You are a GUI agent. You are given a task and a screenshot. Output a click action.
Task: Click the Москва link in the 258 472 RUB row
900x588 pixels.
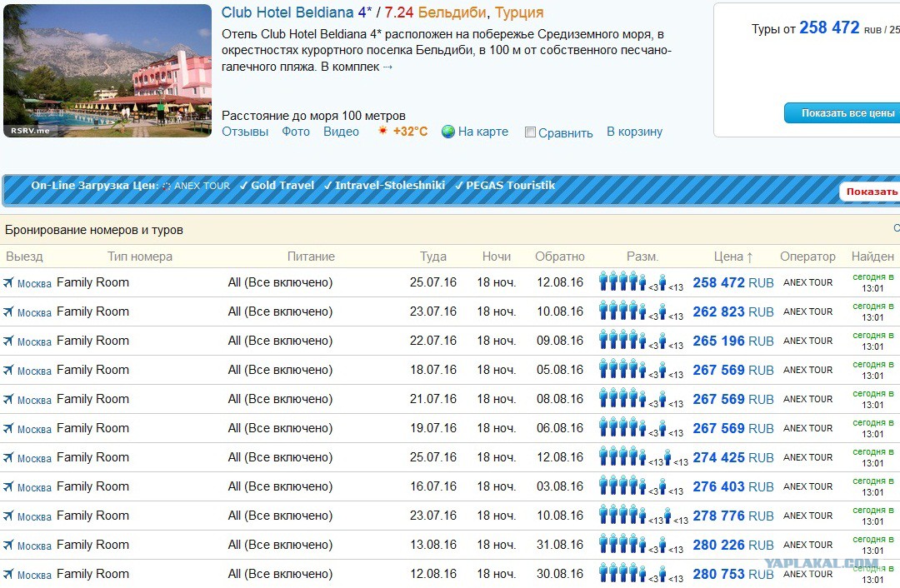[x=34, y=283]
